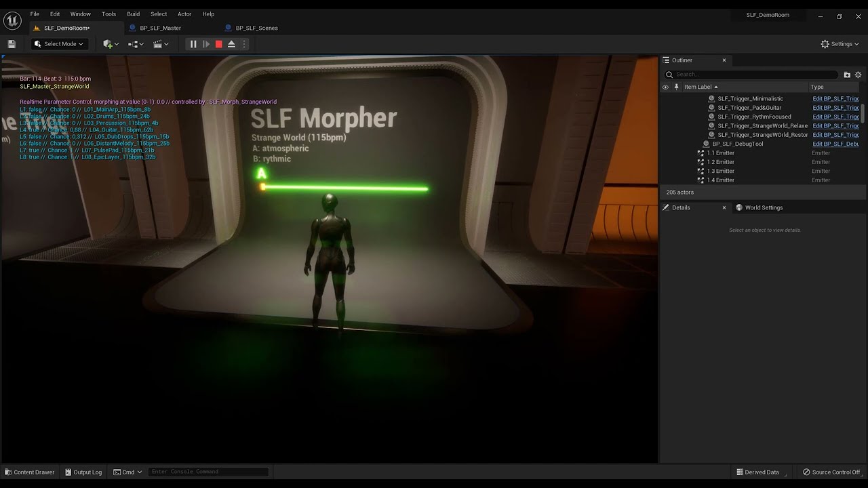Save the current level with the floppy icon
The width and height of the screenshot is (868, 488).
[12, 44]
